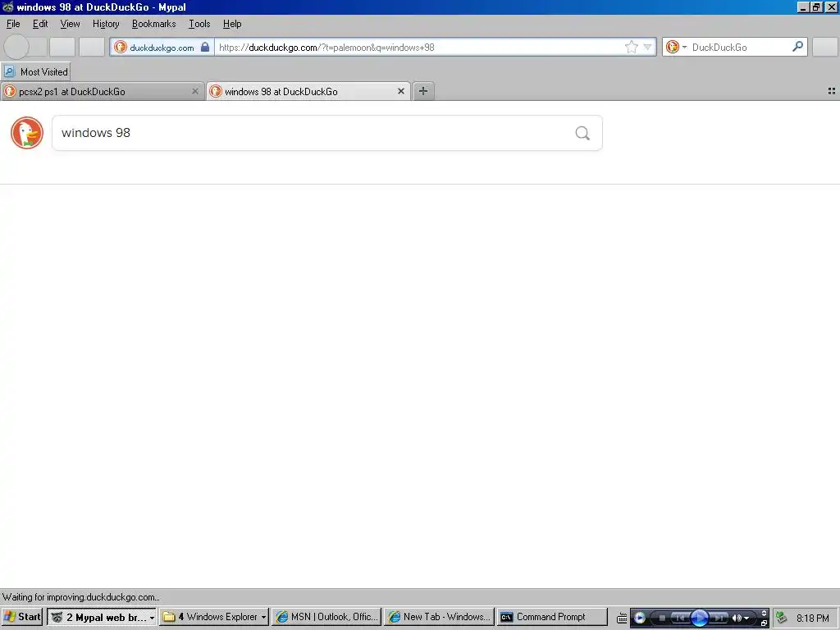840x630 pixels.
Task: Open the Bookmarks menu
Action: click(153, 24)
